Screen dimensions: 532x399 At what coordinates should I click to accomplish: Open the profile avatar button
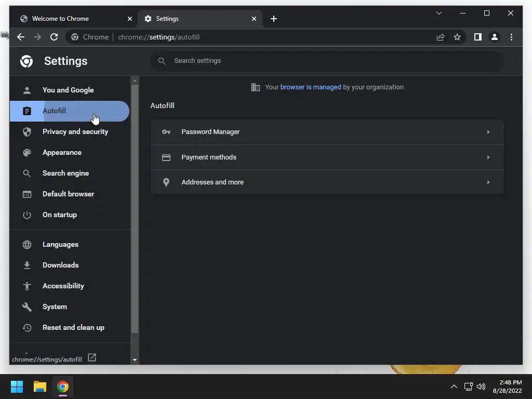[495, 37]
